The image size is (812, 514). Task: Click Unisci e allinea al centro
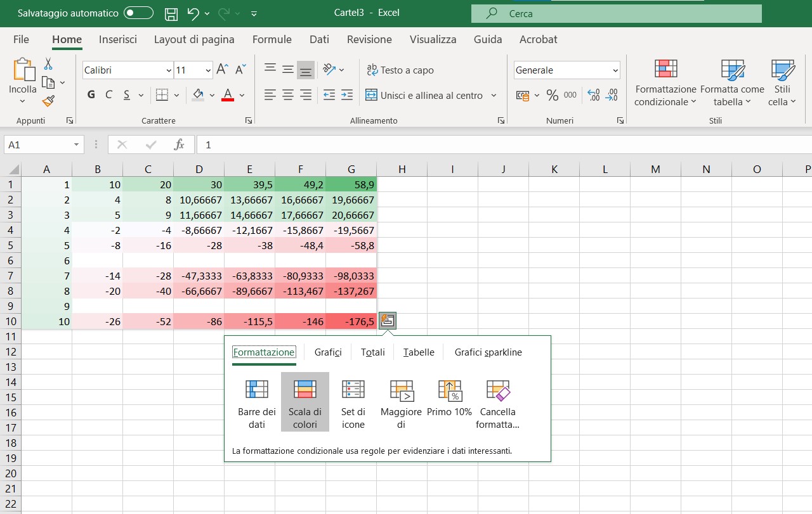[x=424, y=96]
